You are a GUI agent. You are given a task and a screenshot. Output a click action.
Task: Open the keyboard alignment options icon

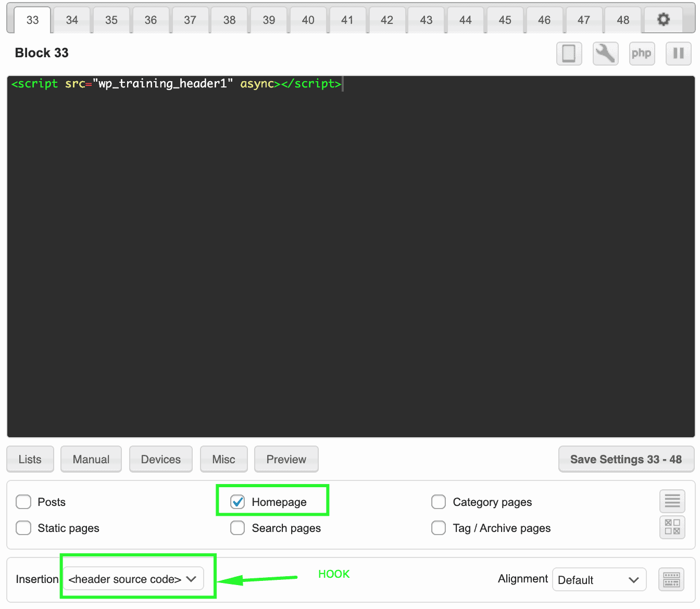coord(671,579)
